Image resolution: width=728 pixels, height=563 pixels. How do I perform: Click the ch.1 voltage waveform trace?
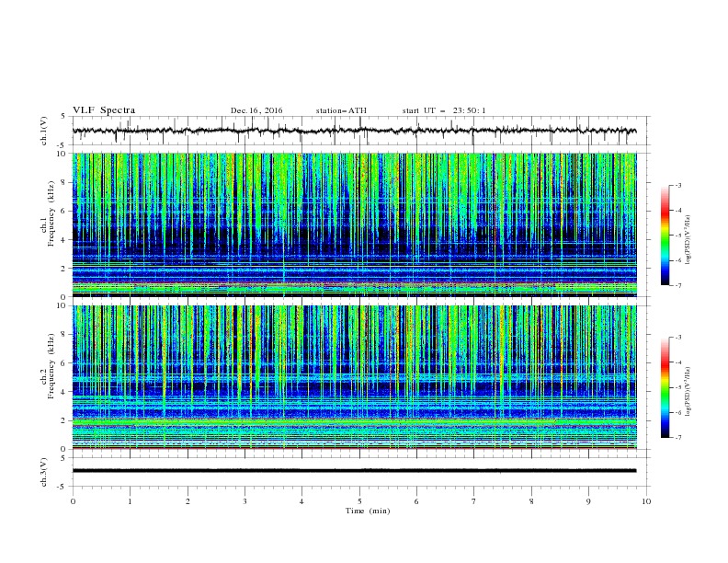(355, 131)
